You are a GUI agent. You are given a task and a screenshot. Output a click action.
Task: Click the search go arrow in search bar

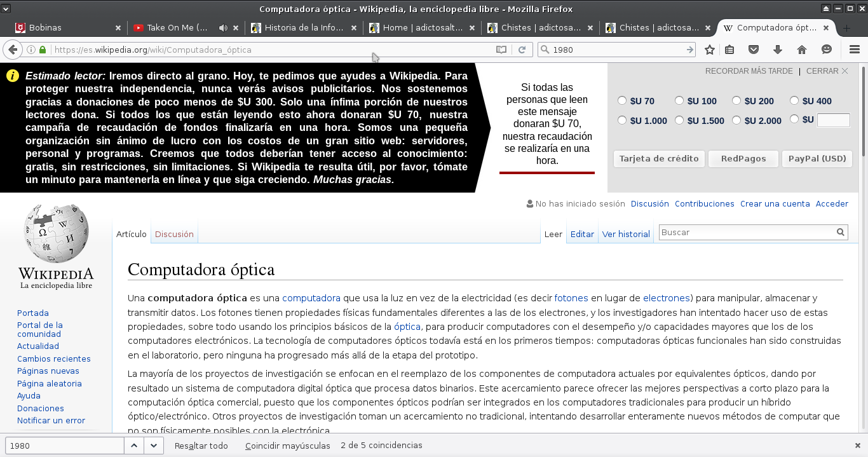point(690,50)
